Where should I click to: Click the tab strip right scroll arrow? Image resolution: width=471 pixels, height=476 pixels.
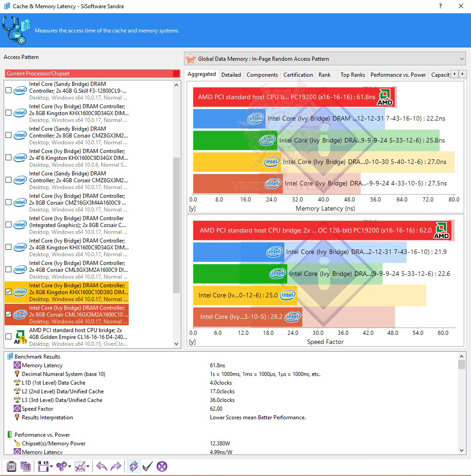coord(462,74)
